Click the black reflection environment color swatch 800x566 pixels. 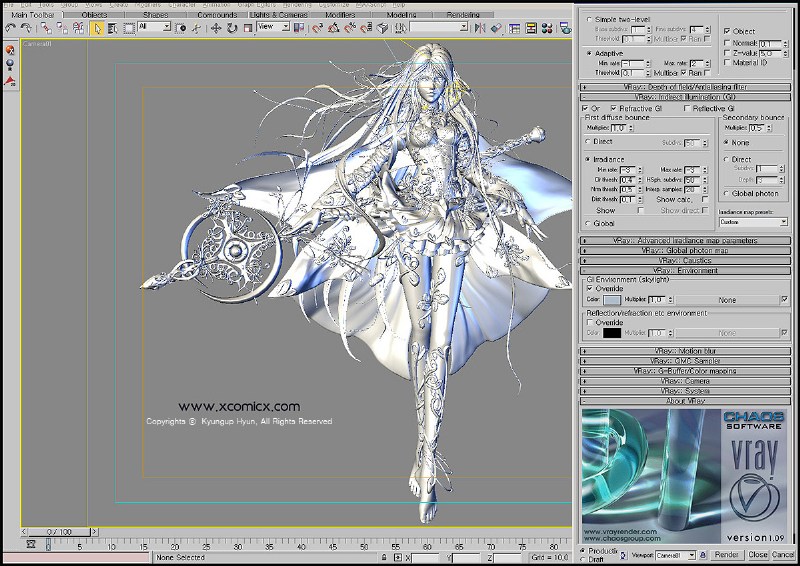tap(611, 333)
